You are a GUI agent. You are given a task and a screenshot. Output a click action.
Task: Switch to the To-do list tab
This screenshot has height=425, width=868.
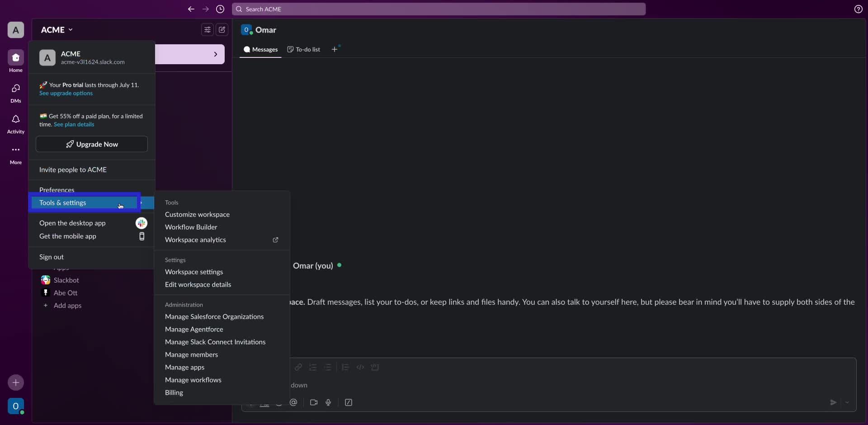303,49
